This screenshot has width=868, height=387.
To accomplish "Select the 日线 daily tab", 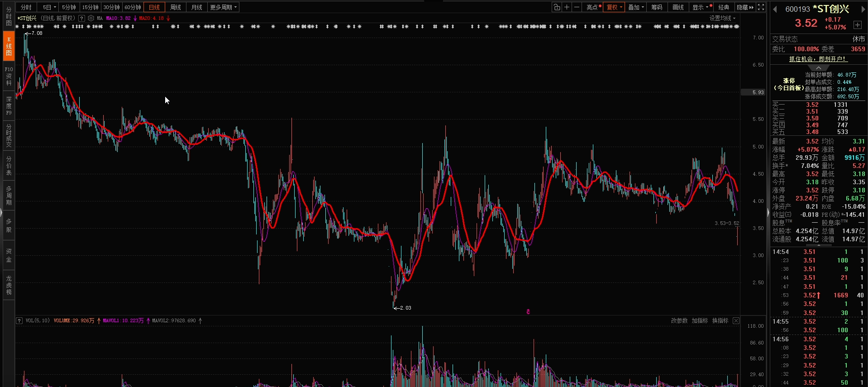I will click(x=154, y=7).
